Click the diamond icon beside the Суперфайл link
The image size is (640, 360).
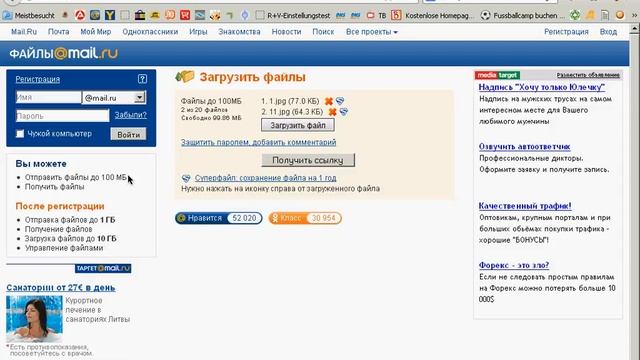pos(186,178)
